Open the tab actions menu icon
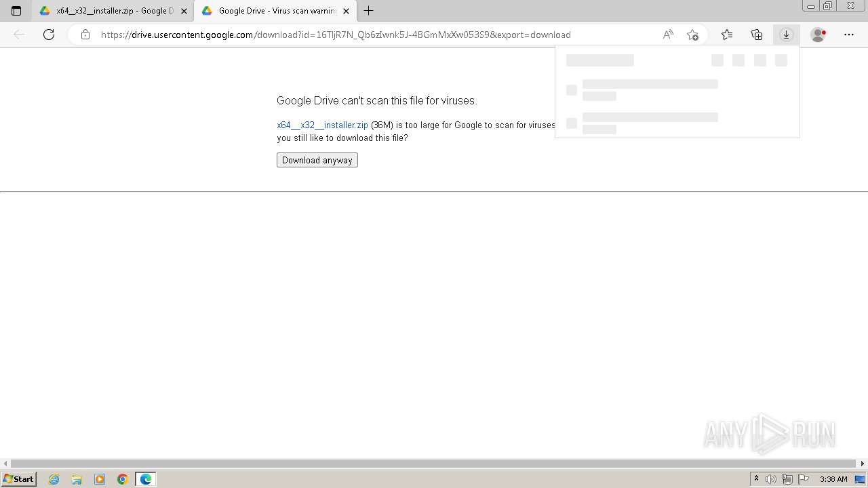 [x=16, y=11]
